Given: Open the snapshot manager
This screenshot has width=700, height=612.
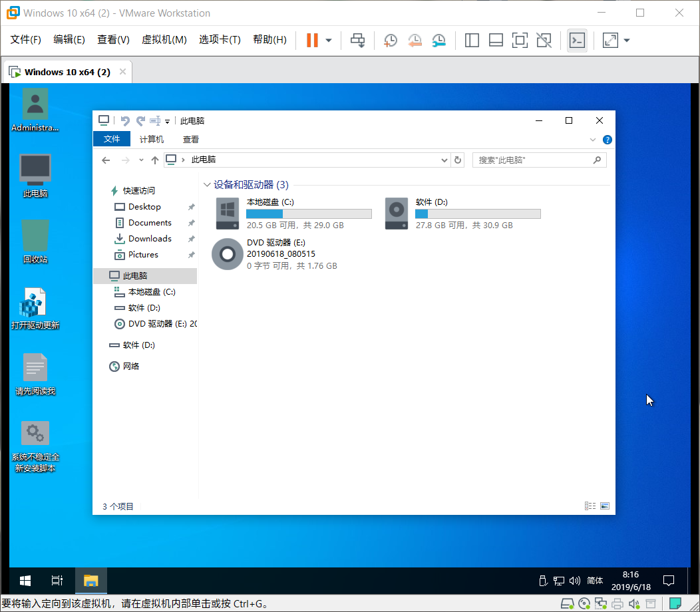Looking at the screenshot, I should pyautogui.click(x=439, y=40).
